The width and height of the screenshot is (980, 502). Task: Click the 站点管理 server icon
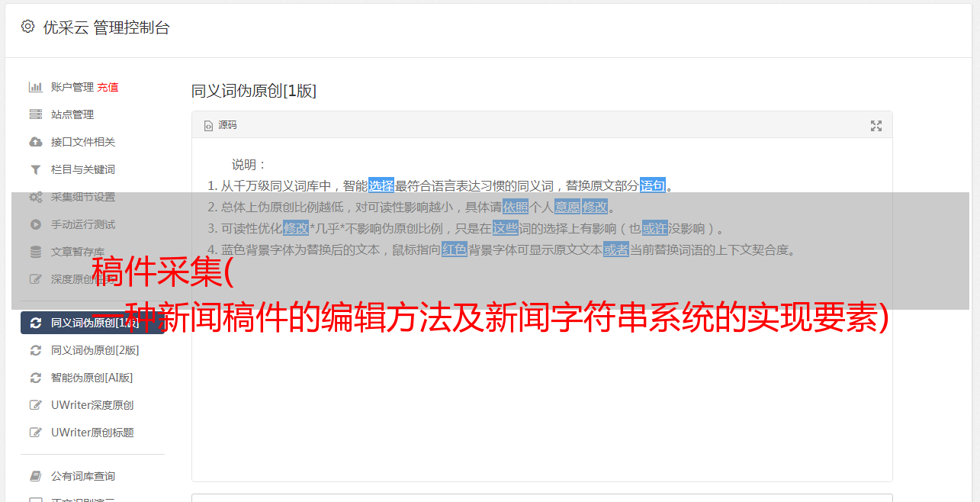(x=35, y=114)
